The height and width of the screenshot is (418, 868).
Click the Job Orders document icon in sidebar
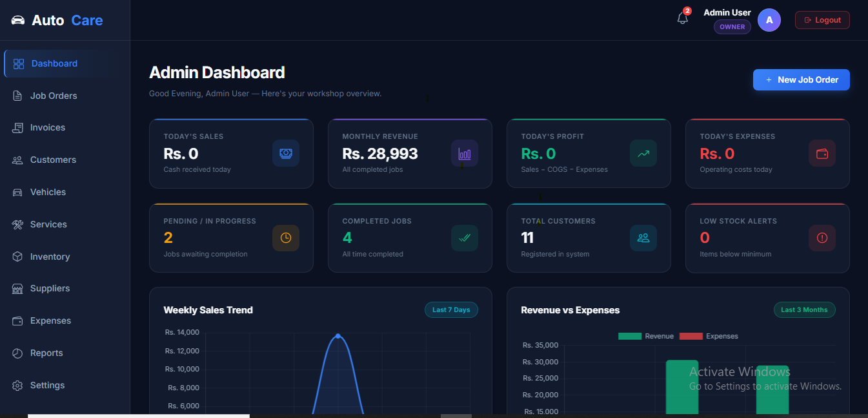[18, 96]
